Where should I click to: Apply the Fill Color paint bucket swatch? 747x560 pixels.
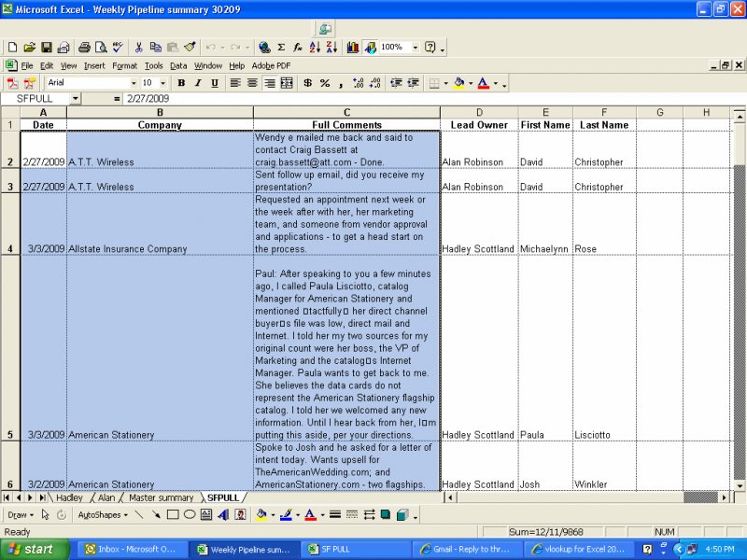(x=459, y=83)
